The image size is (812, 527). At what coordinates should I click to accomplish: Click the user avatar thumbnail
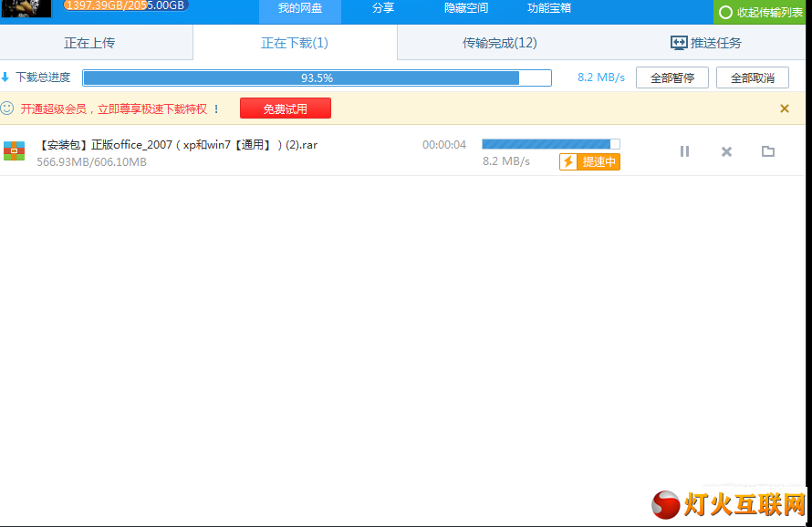26,8
